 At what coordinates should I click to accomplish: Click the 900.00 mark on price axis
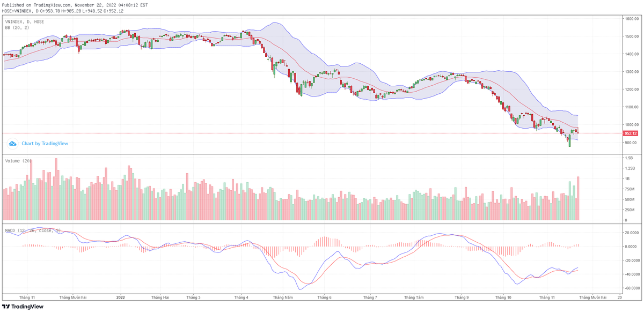(x=630, y=143)
